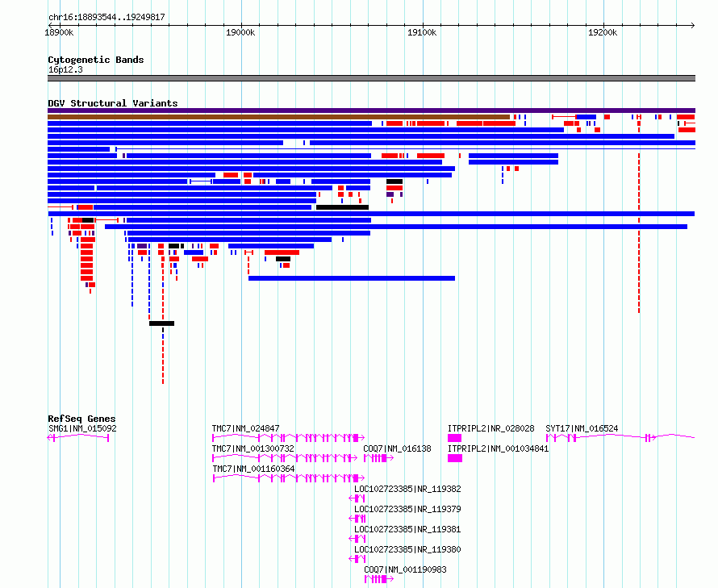Viewport: 718px width, 588px height.
Task: Click the ITPRIPL2|NM_001034841 gene label
Action: (x=499, y=448)
